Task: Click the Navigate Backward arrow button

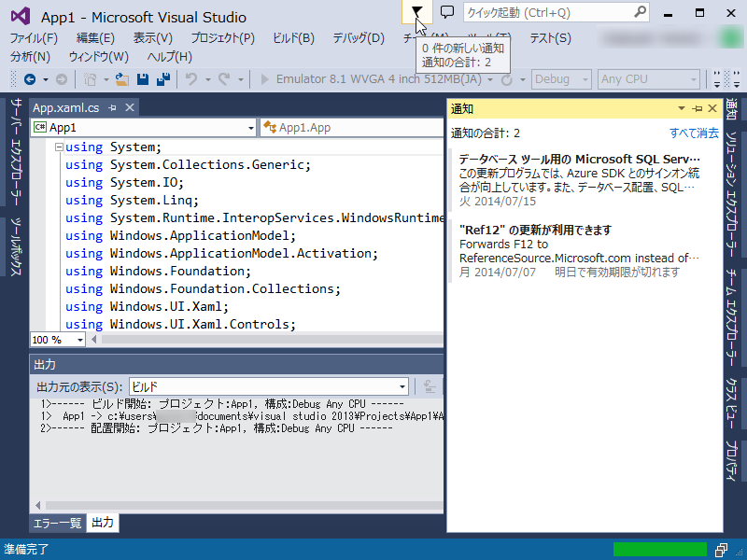Action: (30, 79)
